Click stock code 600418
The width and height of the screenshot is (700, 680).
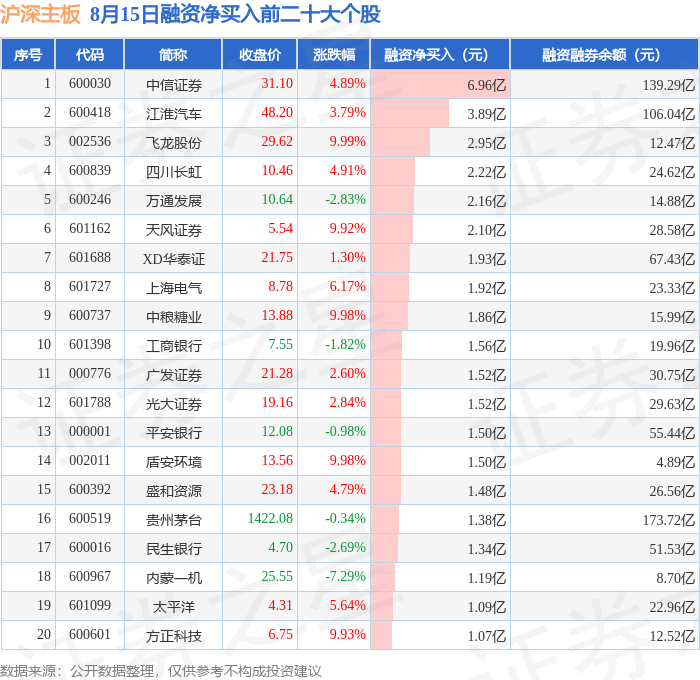[x=90, y=113]
